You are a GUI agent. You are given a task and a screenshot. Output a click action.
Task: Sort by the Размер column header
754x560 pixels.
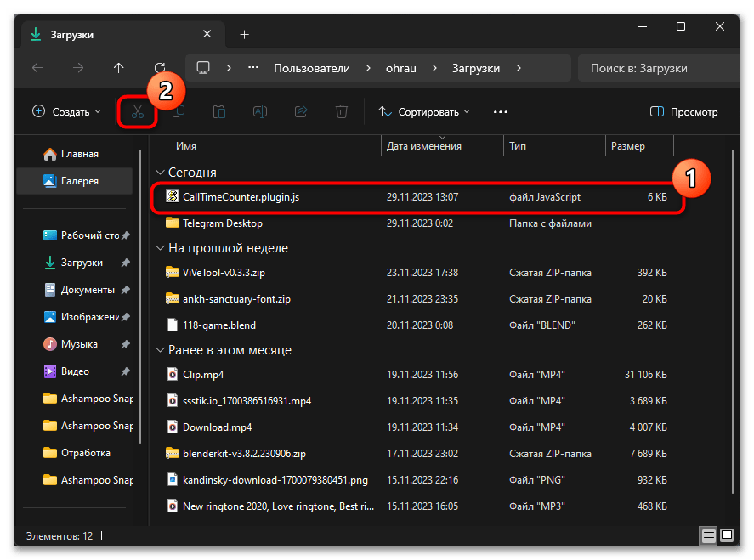627,146
